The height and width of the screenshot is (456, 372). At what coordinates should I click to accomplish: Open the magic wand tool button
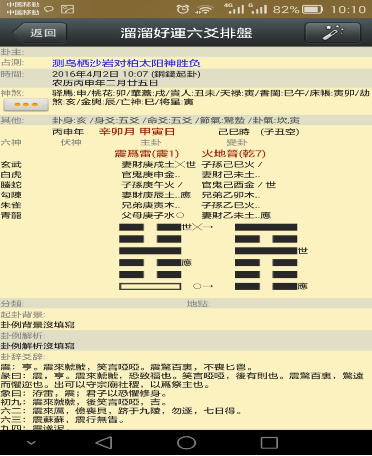click(x=333, y=33)
